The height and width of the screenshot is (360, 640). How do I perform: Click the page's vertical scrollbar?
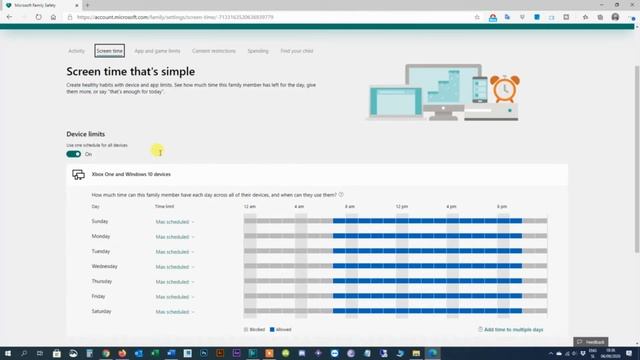tap(637, 159)
